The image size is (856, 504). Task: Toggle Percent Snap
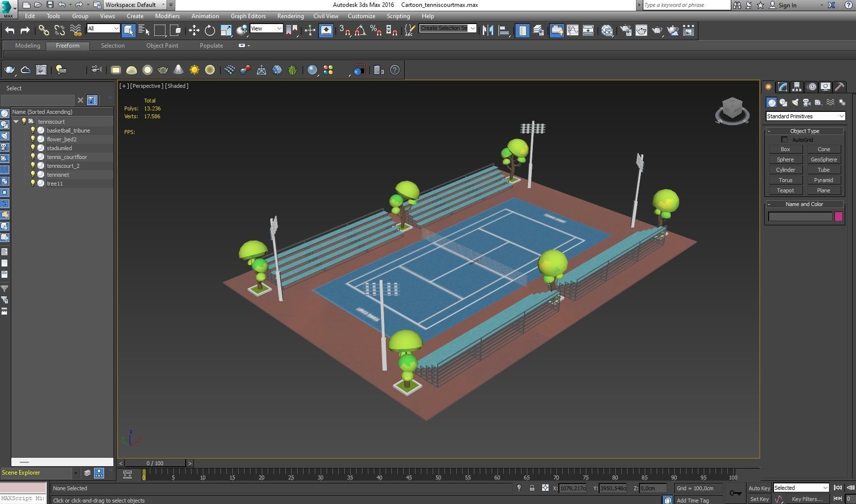click(x=376, y=30)
